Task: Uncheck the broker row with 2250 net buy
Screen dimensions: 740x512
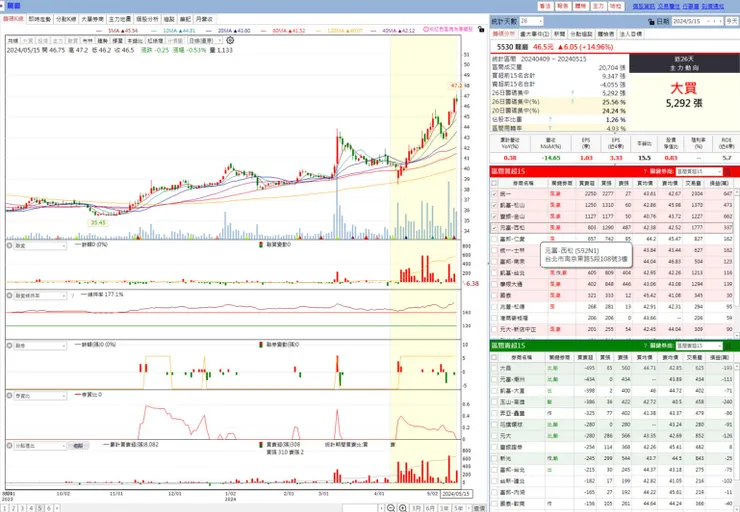Action: [x=494, y=194]
